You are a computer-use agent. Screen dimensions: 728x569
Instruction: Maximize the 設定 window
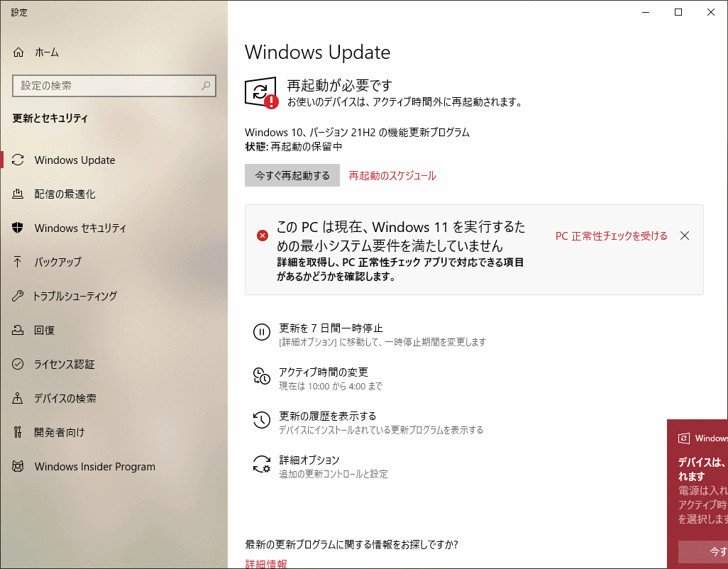pyautogui.click(x=678, y=12)
